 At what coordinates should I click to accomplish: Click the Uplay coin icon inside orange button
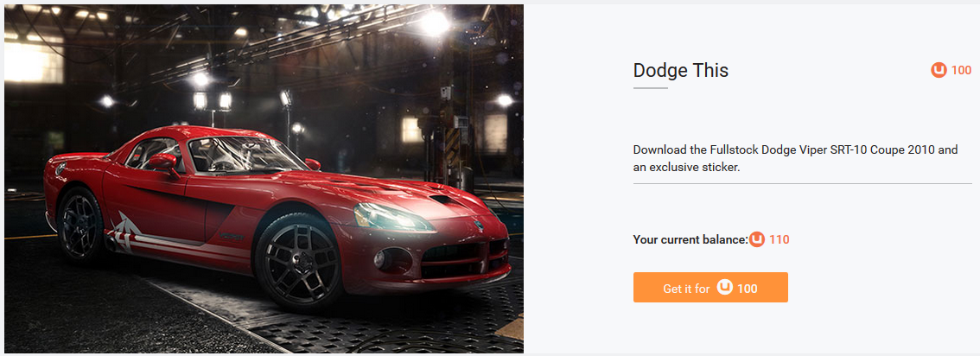point(725,288)
